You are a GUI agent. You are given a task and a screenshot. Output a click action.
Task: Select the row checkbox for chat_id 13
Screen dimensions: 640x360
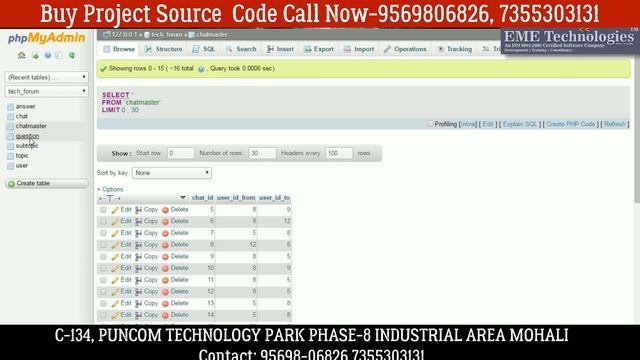click(103, 304)
